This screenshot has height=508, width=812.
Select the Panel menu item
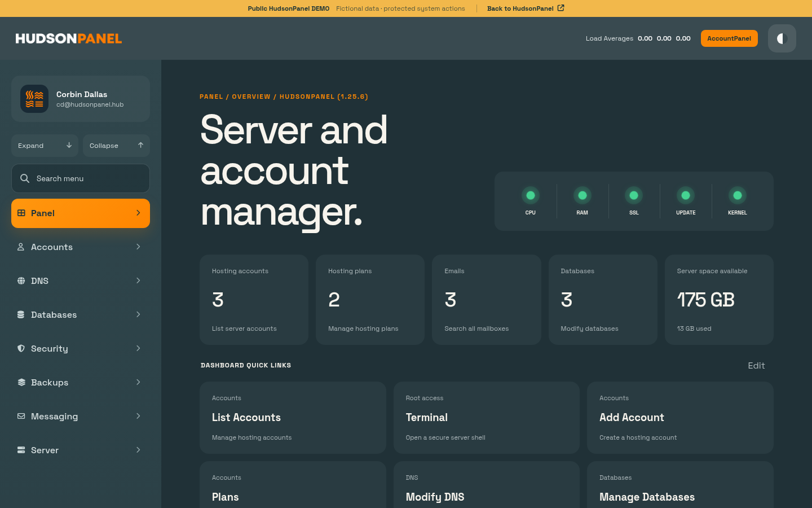click(x=81, y=213)
